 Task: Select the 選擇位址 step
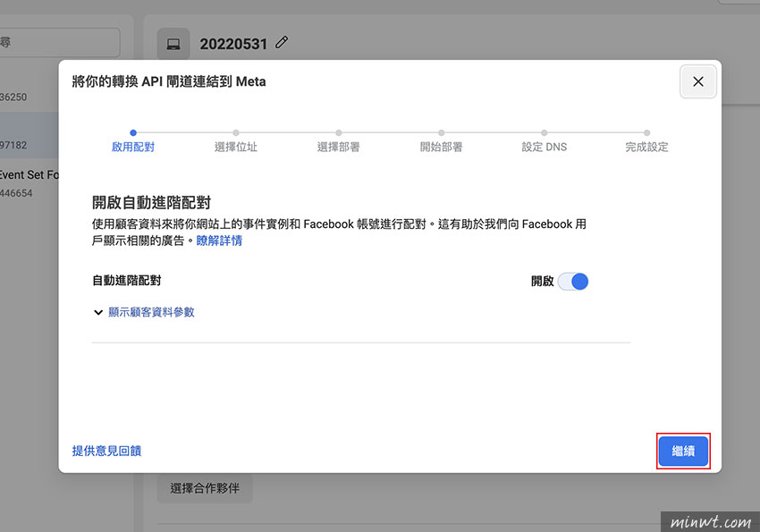tap(235, 141)
